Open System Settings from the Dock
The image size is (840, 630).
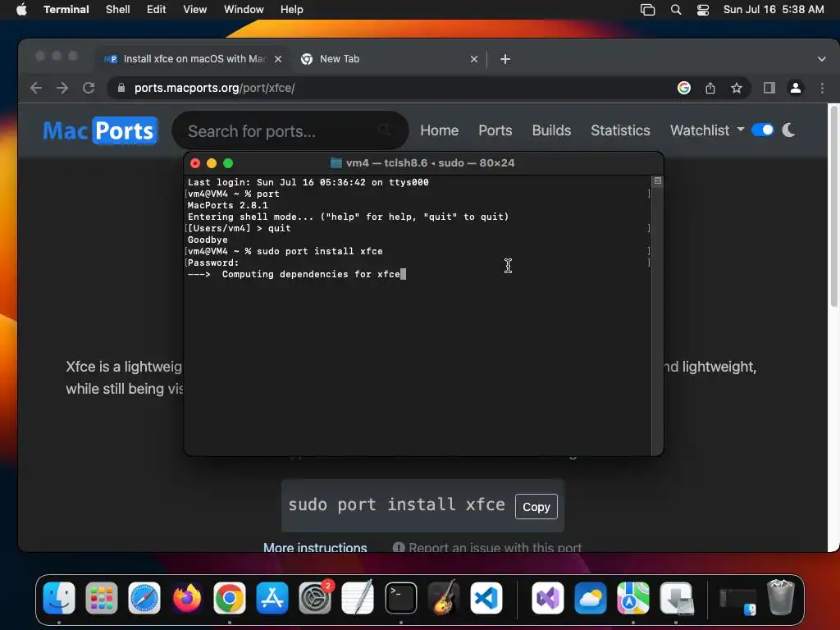click(x=315, y=598)
